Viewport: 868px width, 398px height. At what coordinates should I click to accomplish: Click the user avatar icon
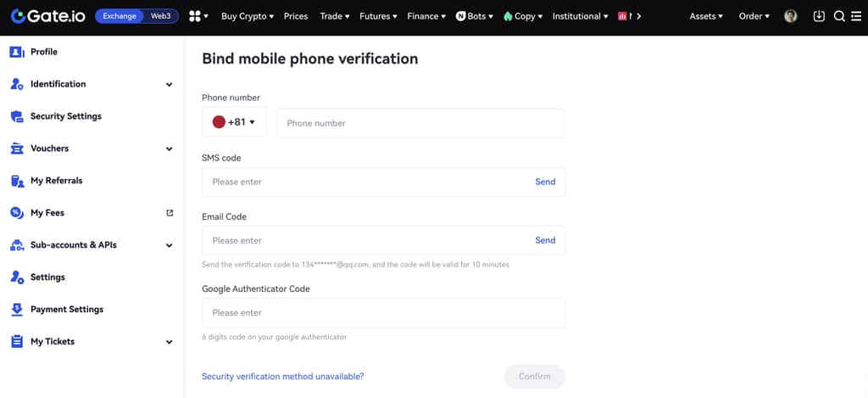791,16
